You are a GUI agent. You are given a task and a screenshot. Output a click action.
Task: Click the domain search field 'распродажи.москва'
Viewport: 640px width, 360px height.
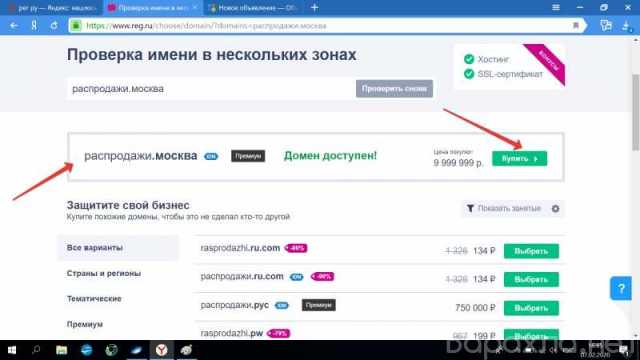coord(211,89)
